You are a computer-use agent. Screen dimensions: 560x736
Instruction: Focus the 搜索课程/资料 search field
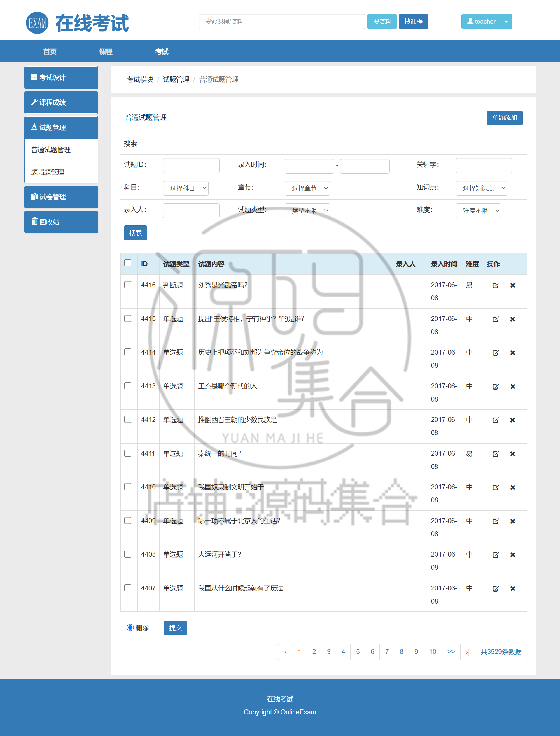(282, 22)
